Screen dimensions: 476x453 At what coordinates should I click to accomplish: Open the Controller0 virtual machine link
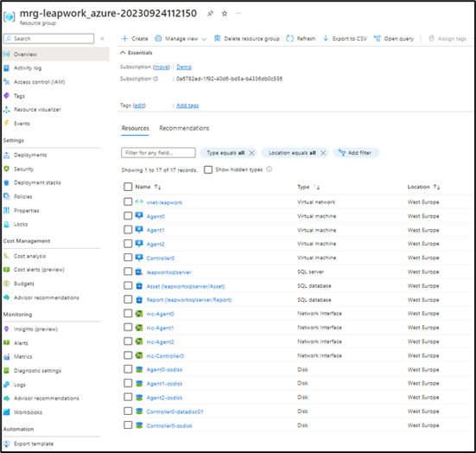tap(161, 258)
